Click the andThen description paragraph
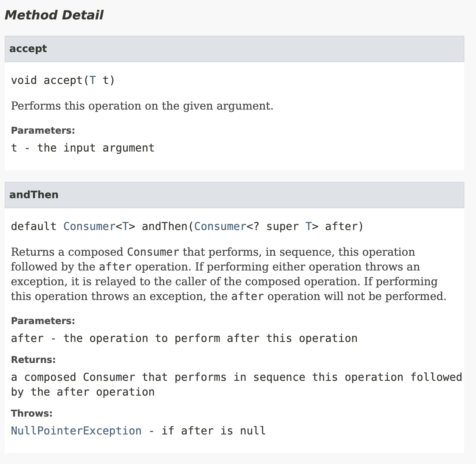Viewport: 476px width, 464px height. pyautogui.click(x=229, y=274)
